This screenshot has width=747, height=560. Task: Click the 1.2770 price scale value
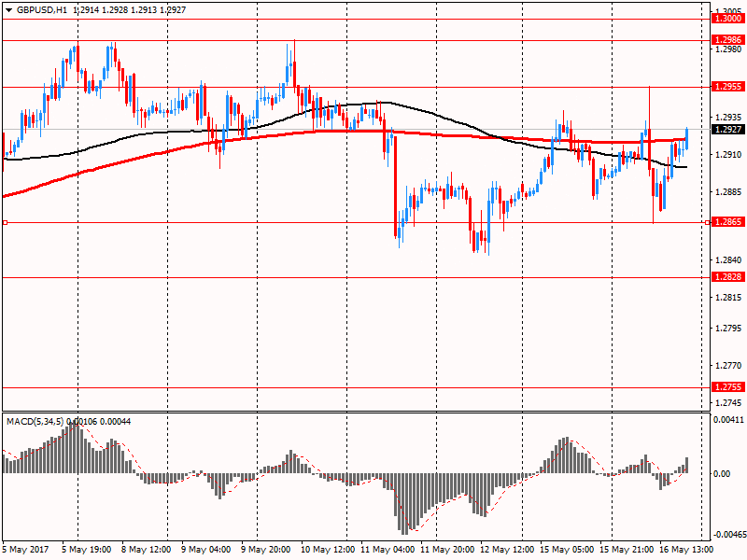(728, 366)
